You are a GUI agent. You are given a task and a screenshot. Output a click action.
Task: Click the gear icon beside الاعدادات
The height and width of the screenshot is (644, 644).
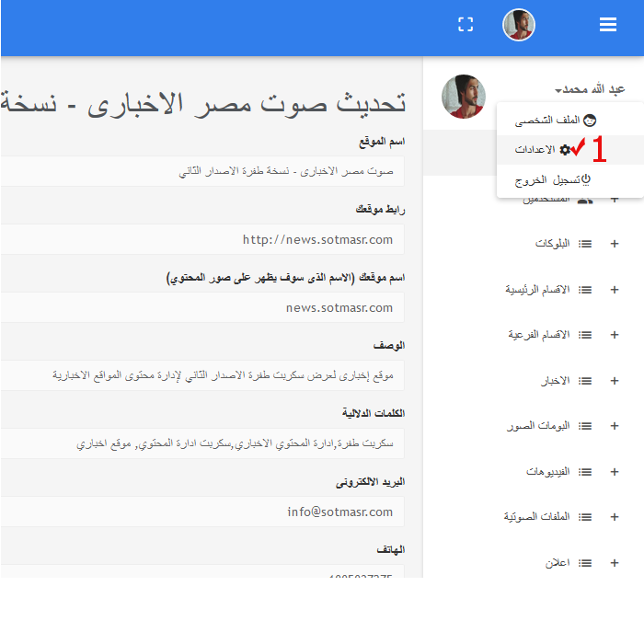click(x=565, y=149)
